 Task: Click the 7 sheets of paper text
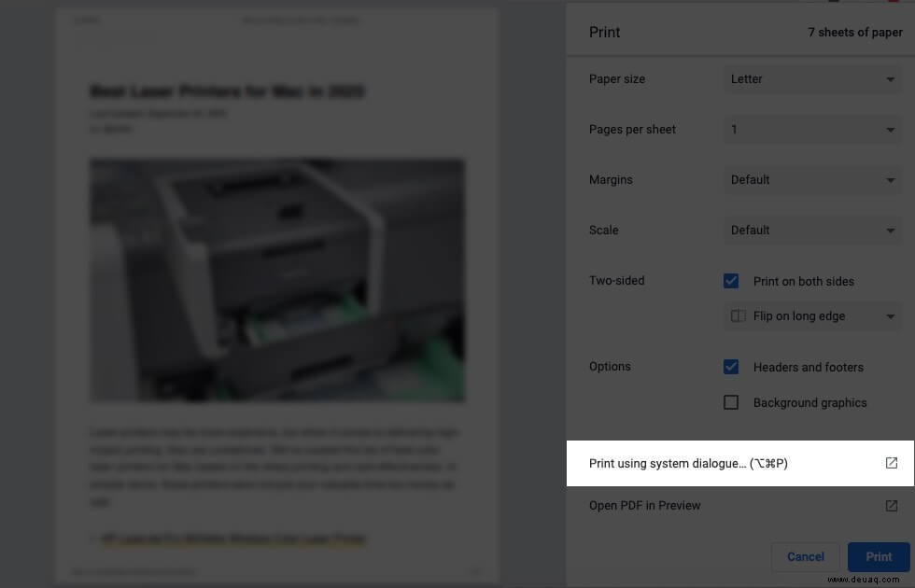coord(855,32)
